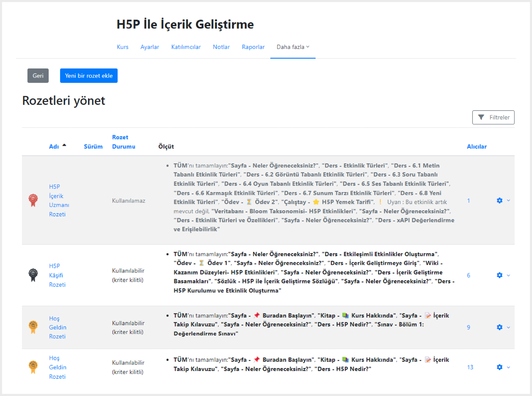Click the Geri button
The image size is (532, 396).
(x=38, y=76)
